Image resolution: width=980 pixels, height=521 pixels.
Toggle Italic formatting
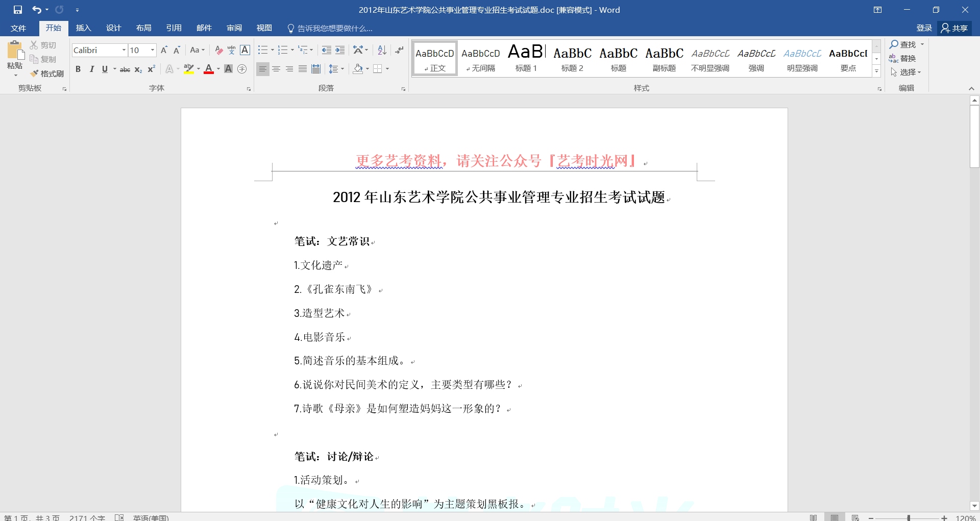[91, 69]
